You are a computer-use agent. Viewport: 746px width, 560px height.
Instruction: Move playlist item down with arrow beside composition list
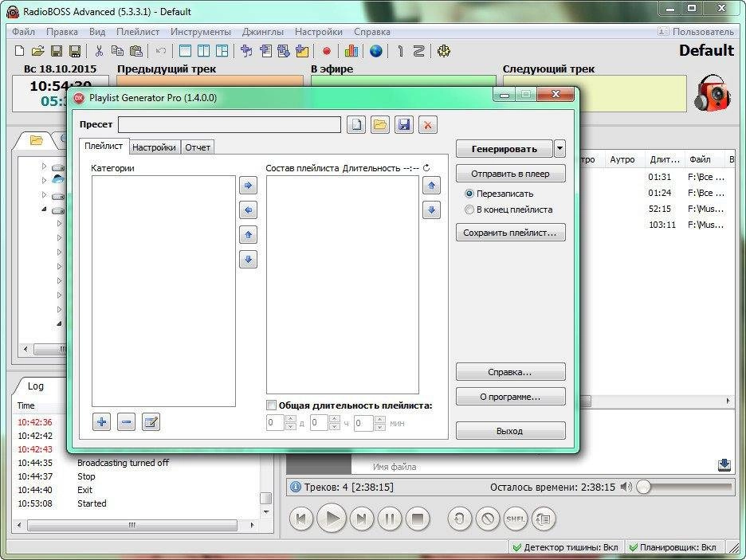pyautogui.click(x=431, y=210)
